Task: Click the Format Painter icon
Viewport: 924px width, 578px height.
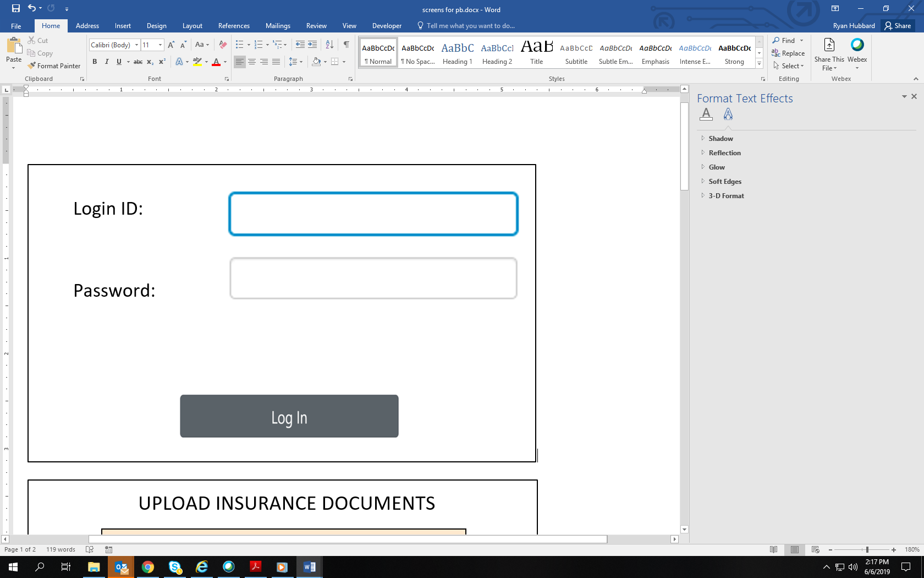Action: coord(32,66)
